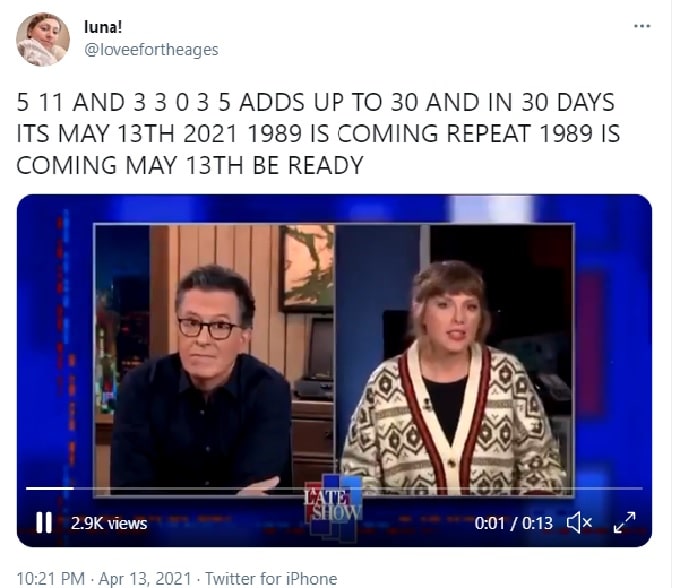Click the Apr 13, 2021 date
Screen dimensions: 680x588
(x=145, y=579)
